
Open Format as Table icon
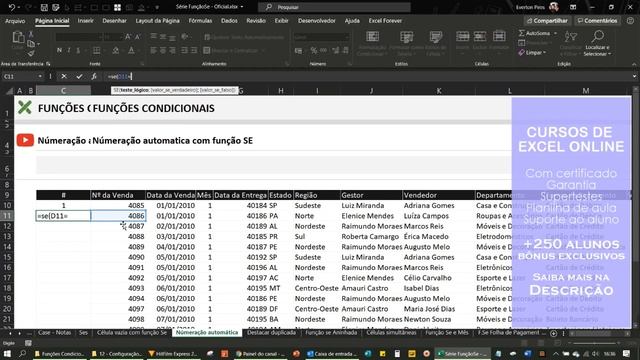tap(406, 37)
